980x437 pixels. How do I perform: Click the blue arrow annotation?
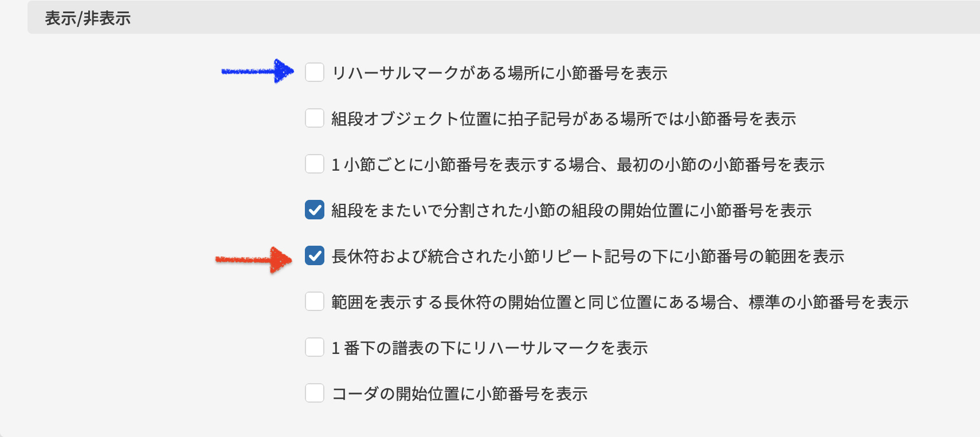258,71
